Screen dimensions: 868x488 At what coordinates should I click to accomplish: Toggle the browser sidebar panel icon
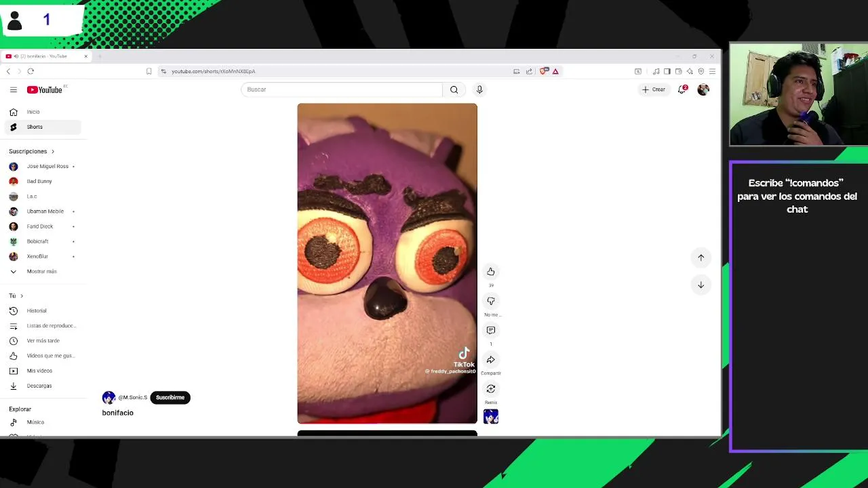pyautogui.click(x=667, y=71)
